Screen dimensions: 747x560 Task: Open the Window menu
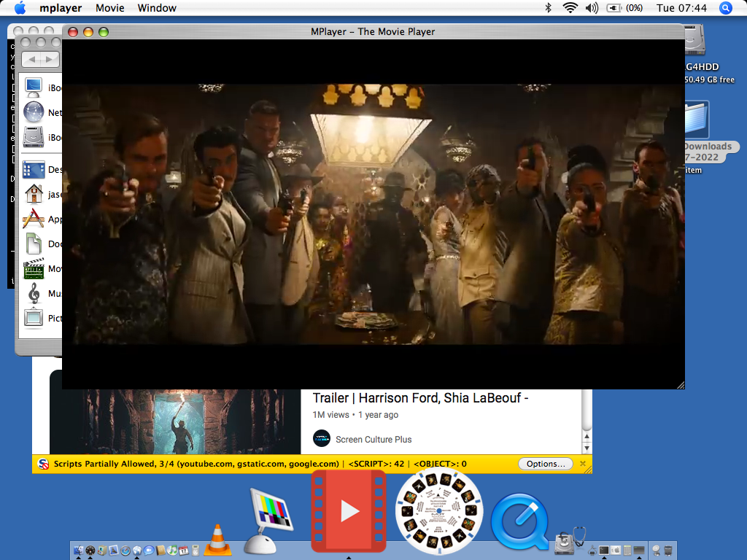point(157,8)
